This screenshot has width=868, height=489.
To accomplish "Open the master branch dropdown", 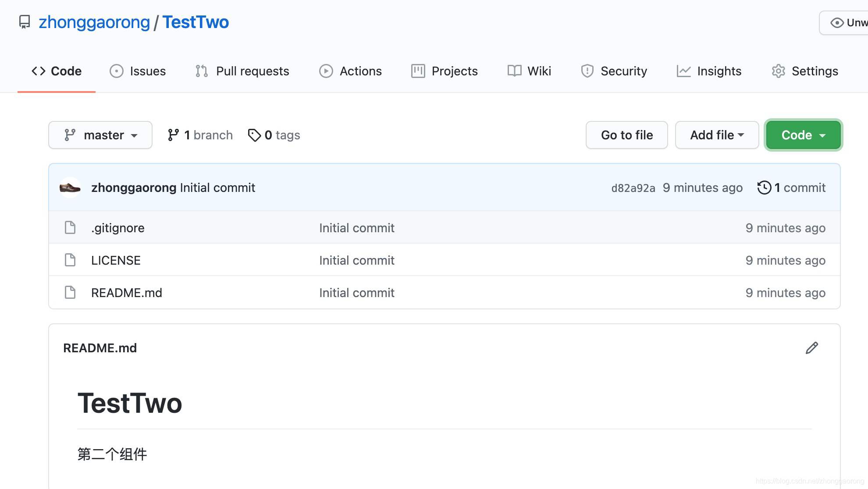I will point(100,135).
